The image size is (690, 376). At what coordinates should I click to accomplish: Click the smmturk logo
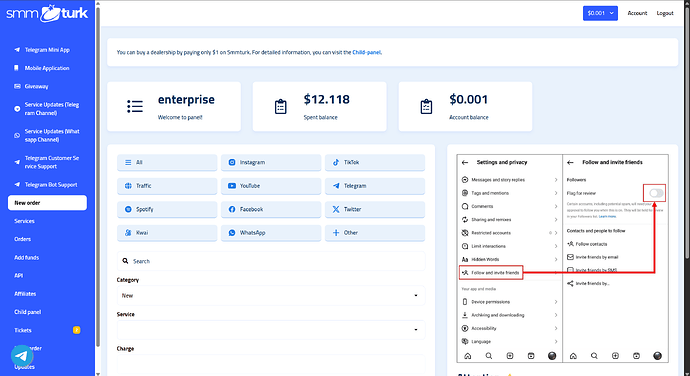tap(47, 14)
